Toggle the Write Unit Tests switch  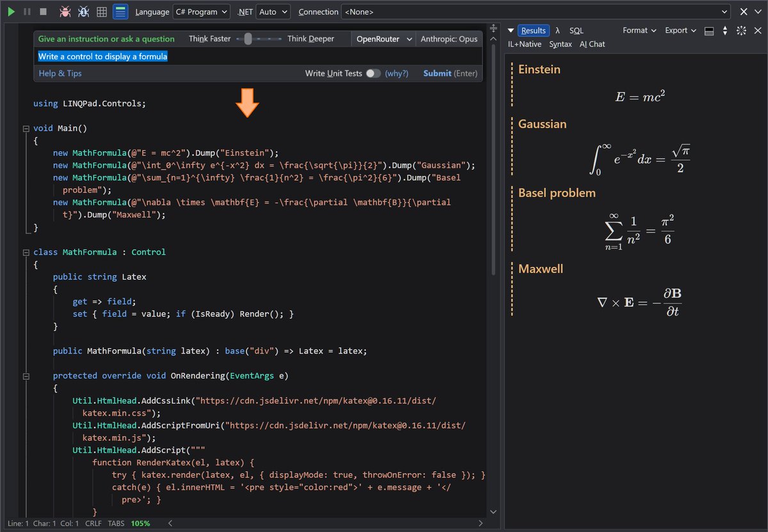pyautogui.click(x=373, y=74)
